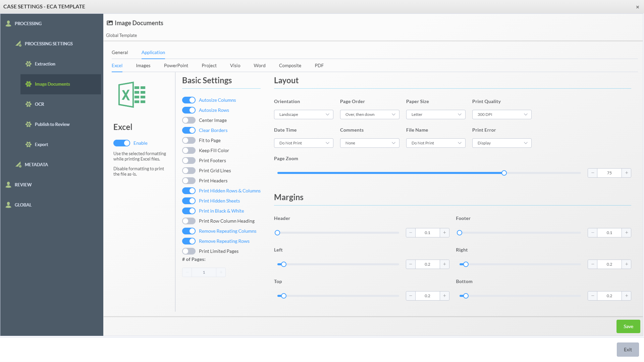Click the minus stepper for Header margin
Screen dimensions: 644x362
pyautogui.click(x=410, y=232)
